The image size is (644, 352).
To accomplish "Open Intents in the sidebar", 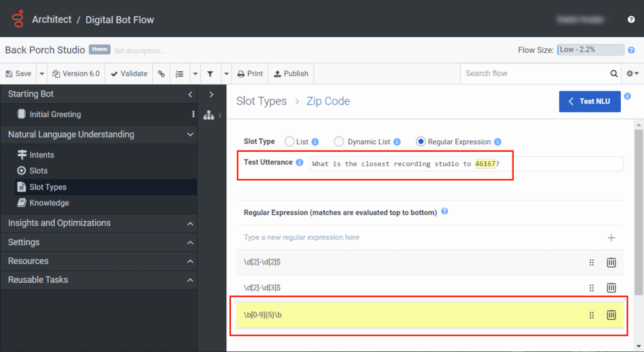I will click(42, 155).
